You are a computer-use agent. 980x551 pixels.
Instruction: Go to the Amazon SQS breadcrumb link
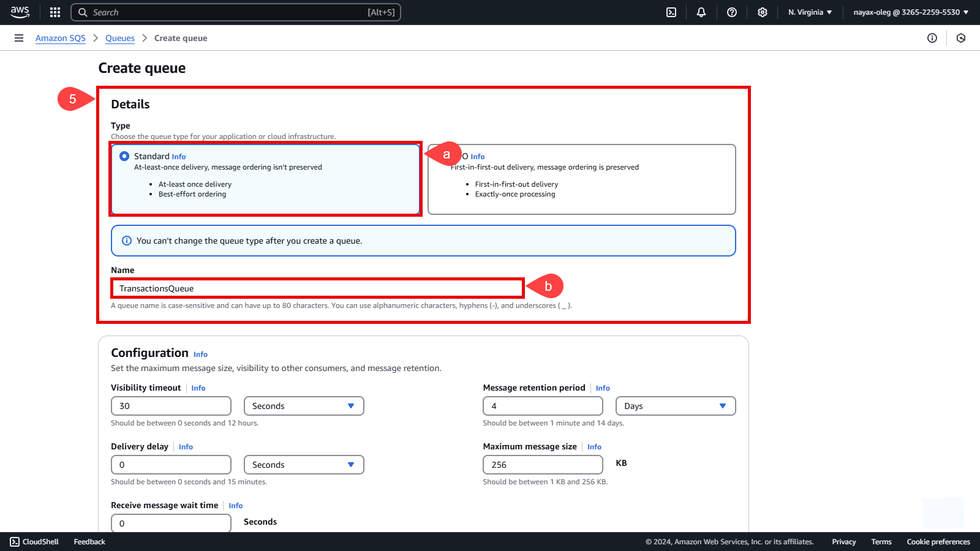pyautogui.click(x=61, y=38)
